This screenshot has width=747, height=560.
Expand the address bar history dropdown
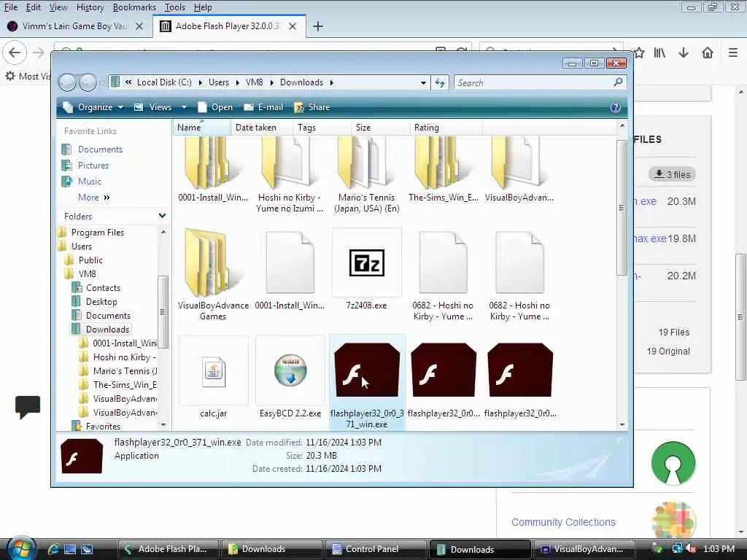[x=423, y=83]
